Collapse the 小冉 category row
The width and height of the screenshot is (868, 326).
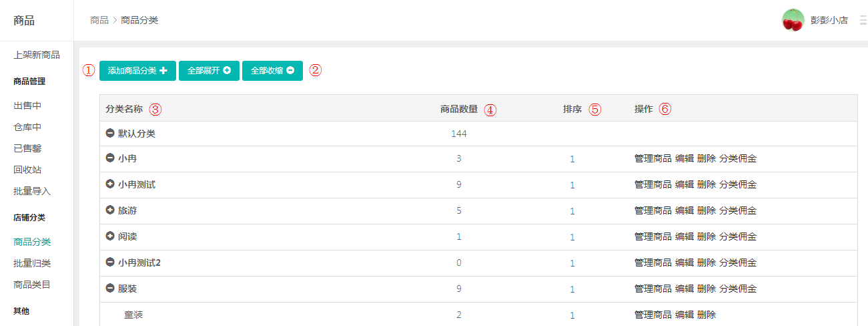(110, 159)
